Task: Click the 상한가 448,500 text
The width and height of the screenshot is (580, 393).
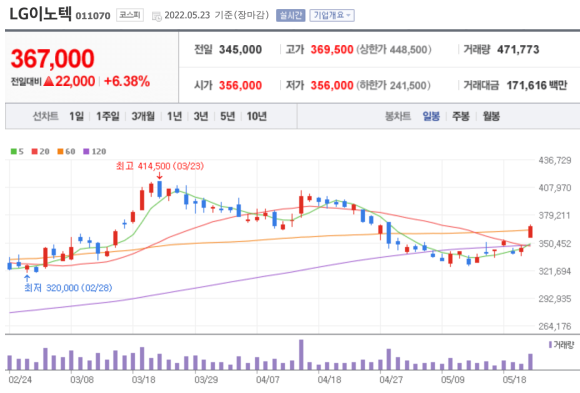Action: coord(394,50)
